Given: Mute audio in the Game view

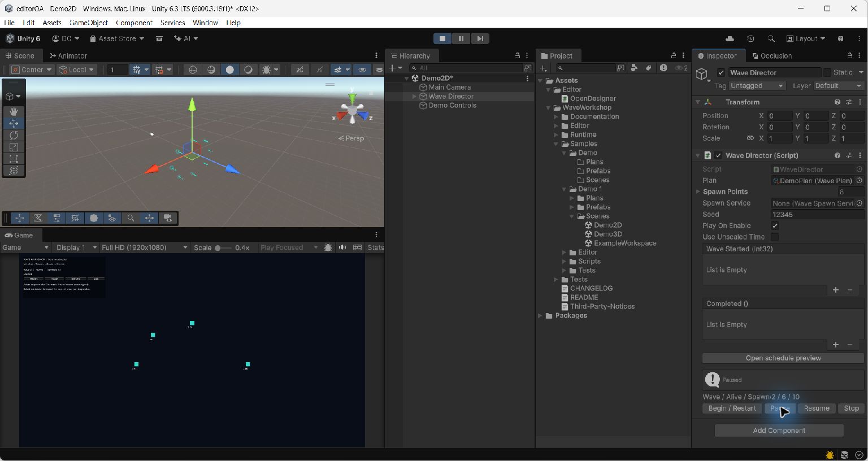Looking at the screenshot, I should [x=342, y=247].
